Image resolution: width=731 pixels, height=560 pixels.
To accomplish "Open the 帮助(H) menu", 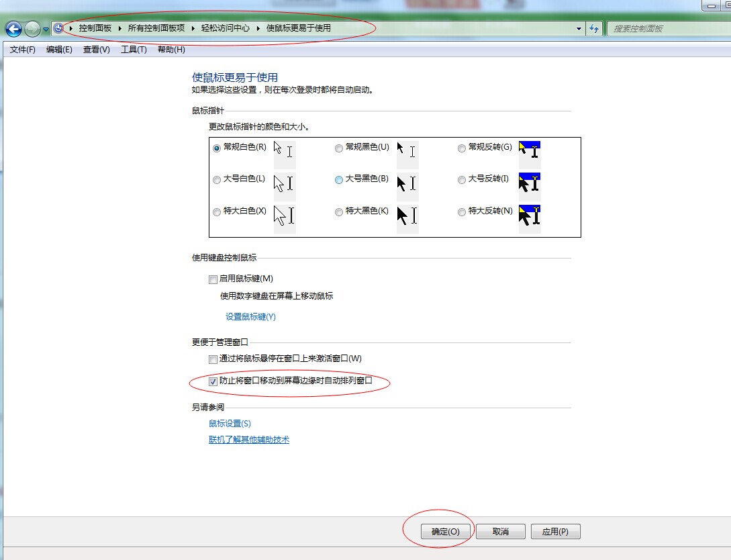I will coord(171,50).
